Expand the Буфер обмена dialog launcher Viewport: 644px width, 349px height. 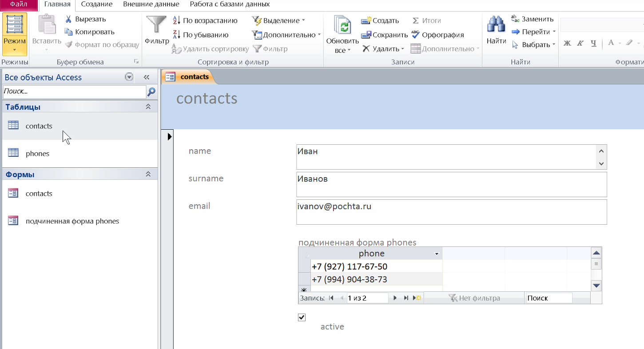136,62
